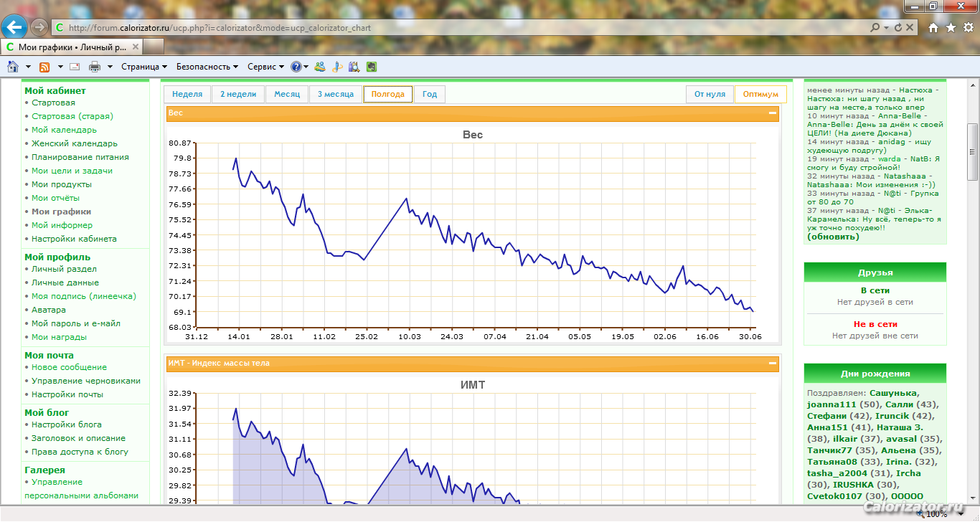Select the 2 недели time range tab
This screenshot has width=980, height=522.
click(238, 95)
